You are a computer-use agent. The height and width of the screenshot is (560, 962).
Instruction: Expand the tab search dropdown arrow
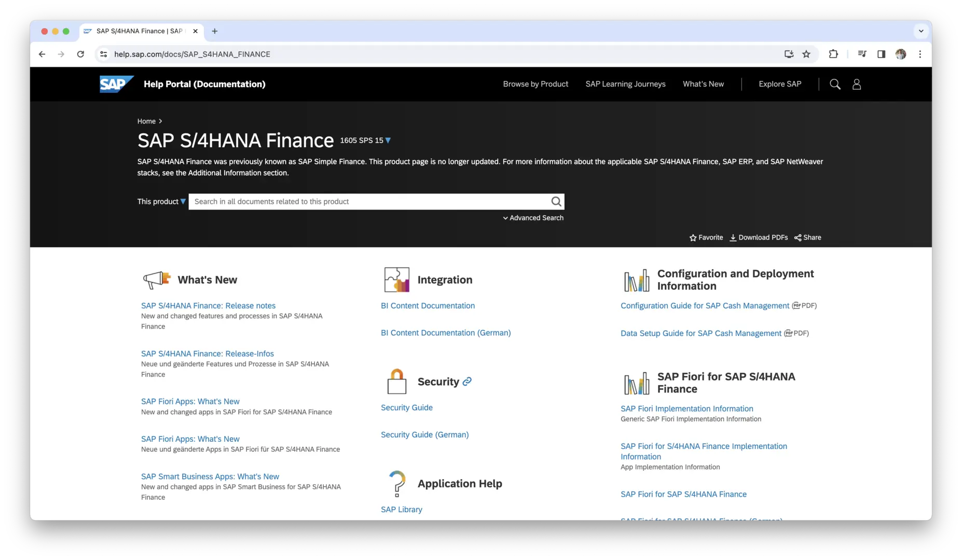[921, 31]
